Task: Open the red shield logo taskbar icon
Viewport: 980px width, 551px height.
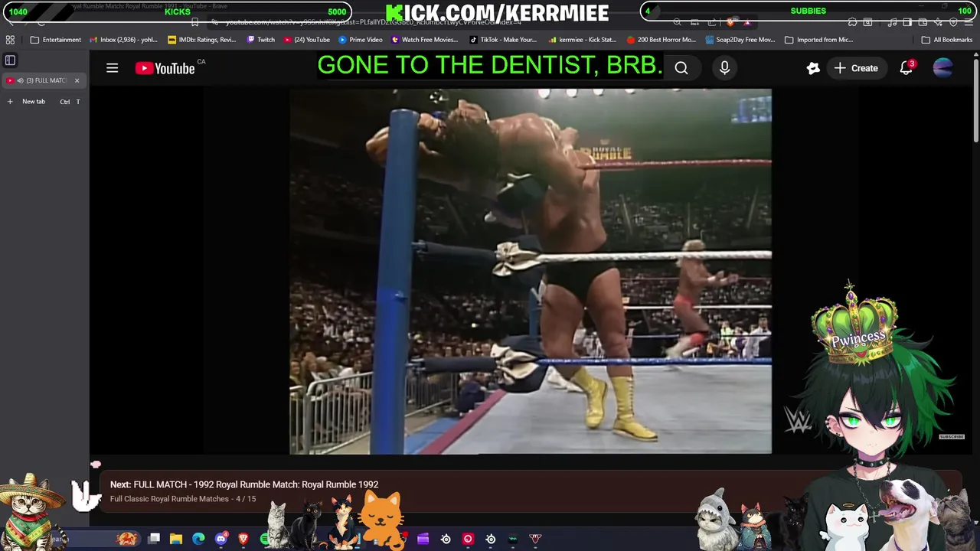Action: tap(535, 539)
